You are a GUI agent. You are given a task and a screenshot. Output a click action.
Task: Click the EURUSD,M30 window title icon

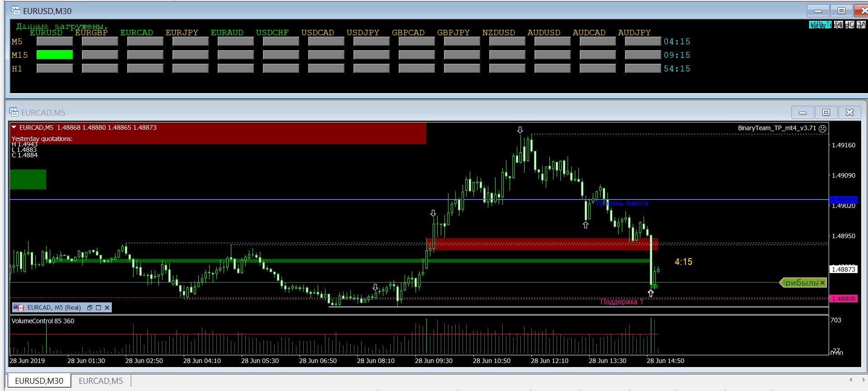click(15, 10)
